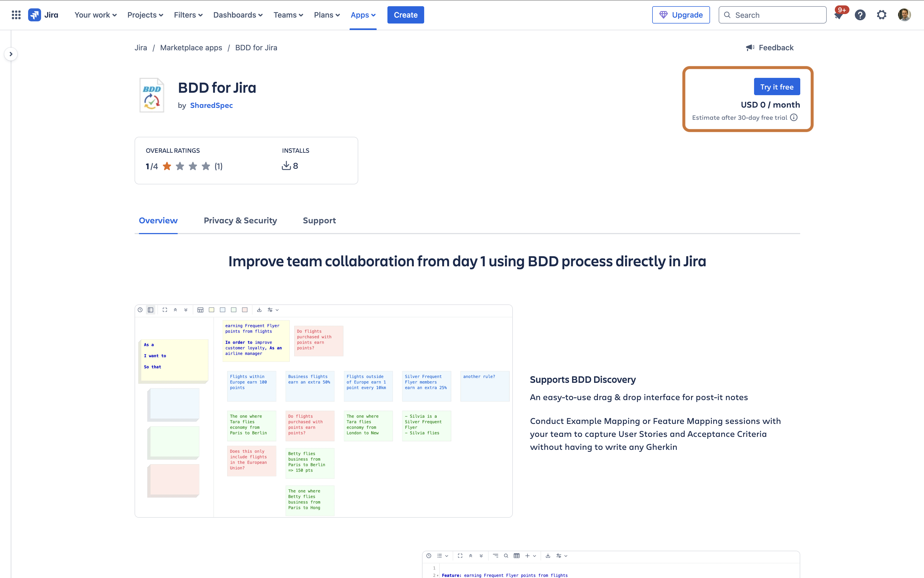Click the info icon beside the free trial estimate

tap(794, 117)
